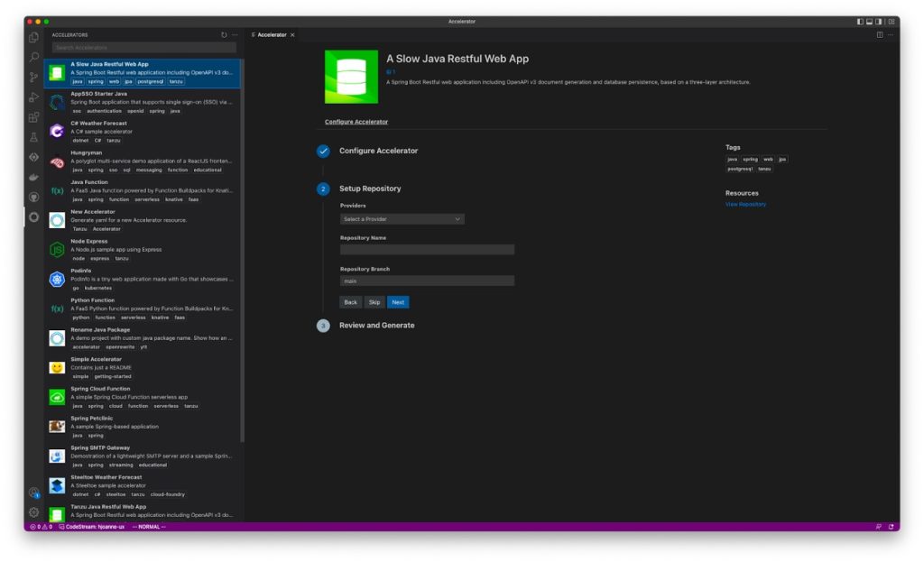Click the split editor icon
This screenshot has height=562, width=924.
pos(880,35)
